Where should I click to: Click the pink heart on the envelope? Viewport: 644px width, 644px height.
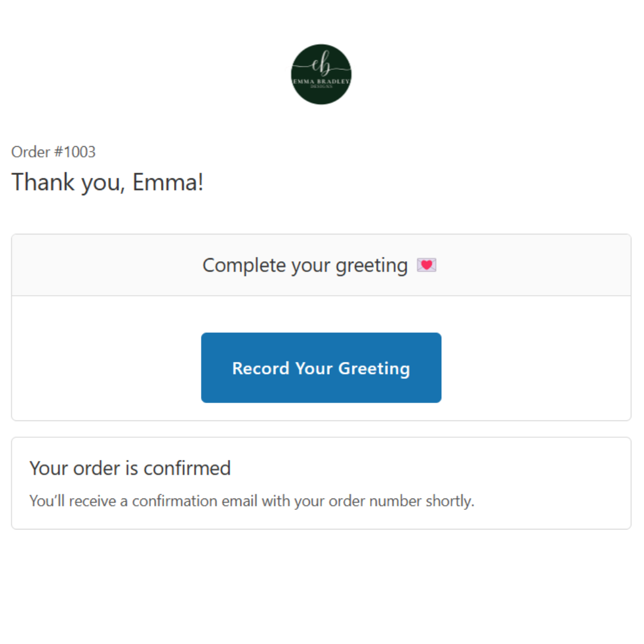426,265
